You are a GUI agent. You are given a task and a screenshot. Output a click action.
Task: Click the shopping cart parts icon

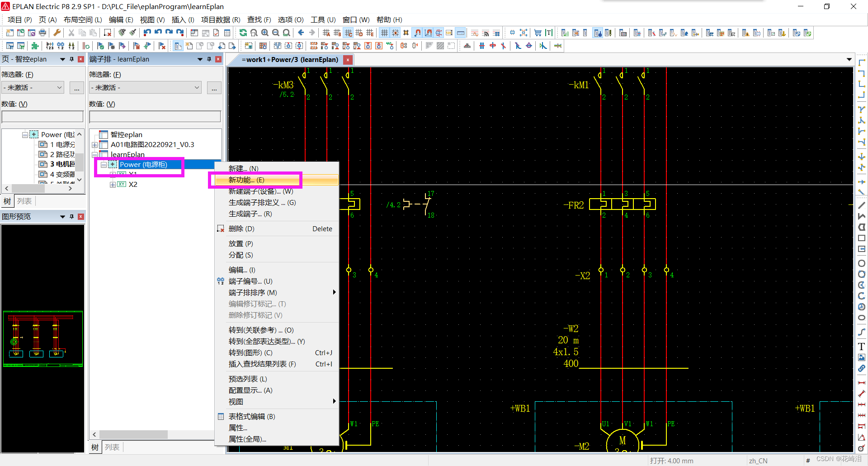538,33
